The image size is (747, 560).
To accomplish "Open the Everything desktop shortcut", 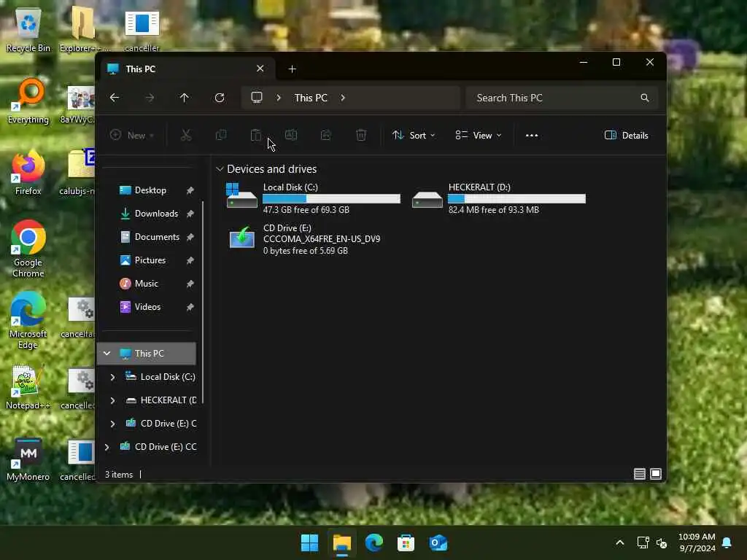I will pos(28,101).
